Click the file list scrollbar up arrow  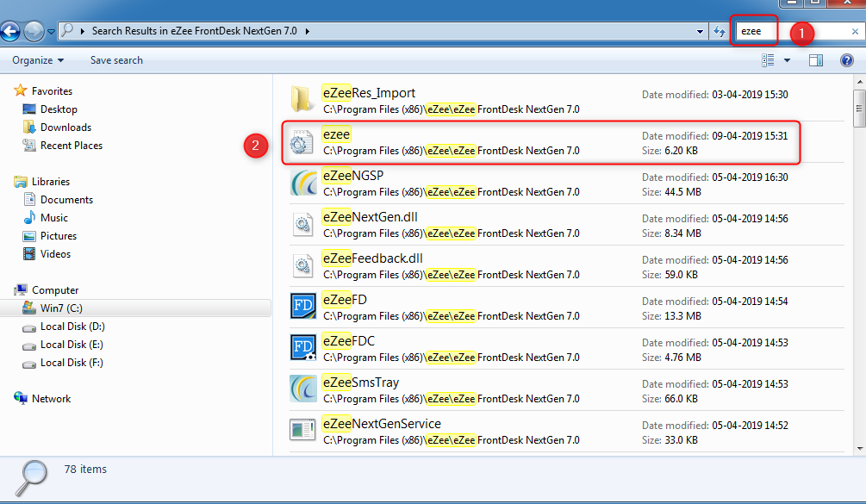[859, 81]
